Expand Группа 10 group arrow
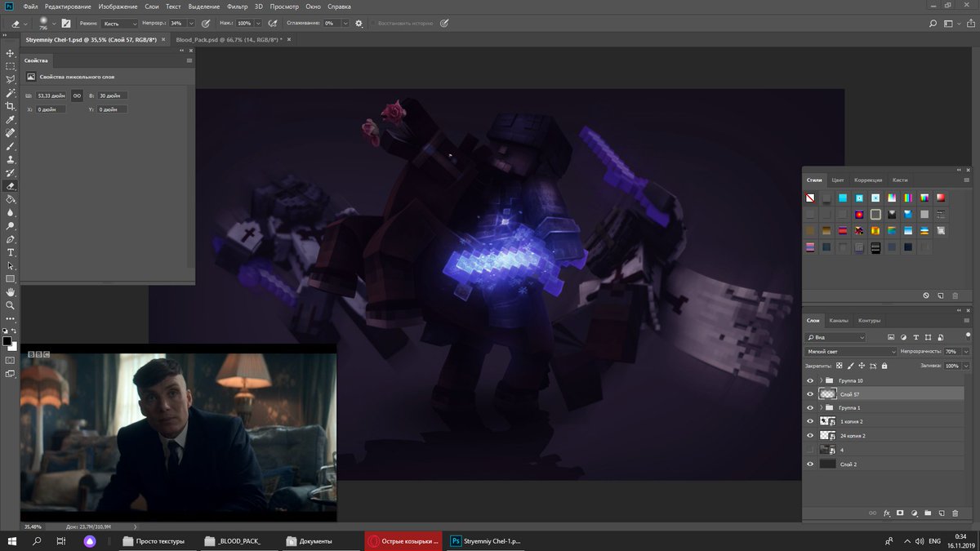The width and height of the screenshot is (980, 551). [x=822, y=380]
